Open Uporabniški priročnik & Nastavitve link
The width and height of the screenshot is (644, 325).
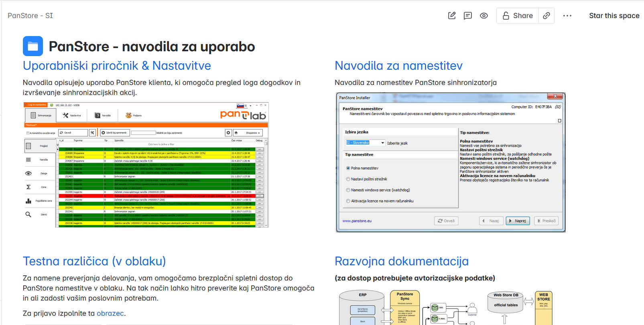pos(117,65)
